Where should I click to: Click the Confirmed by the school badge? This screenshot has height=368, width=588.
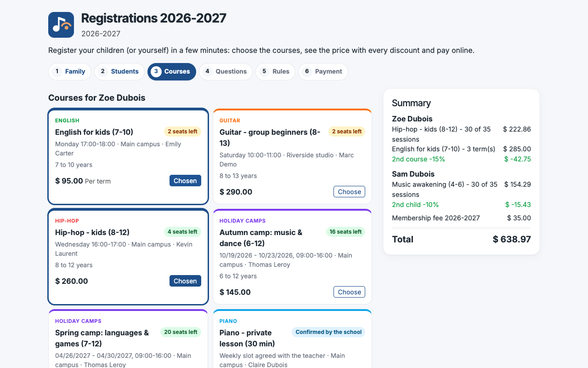pos(328,332)
